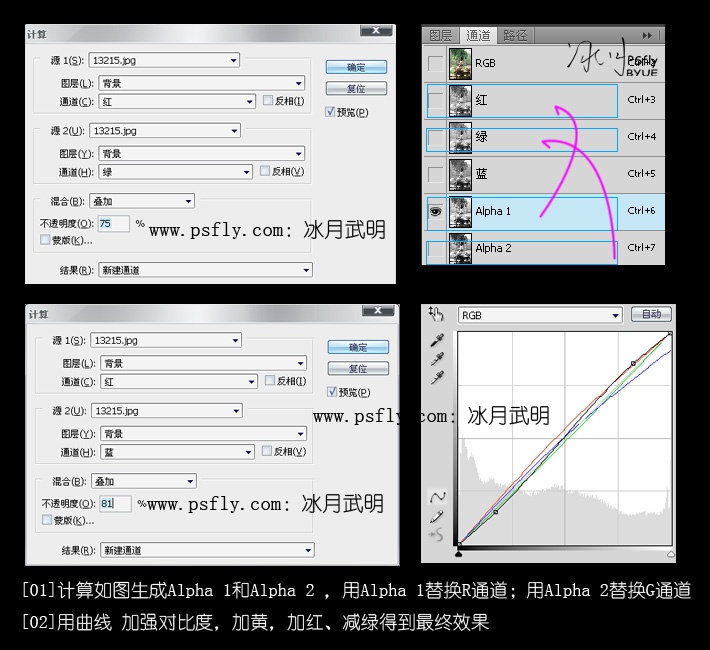Viewport: 710px width, 650px height.
Task: Select the on-image adjustment hand tool in Curves
Action: 436,313
